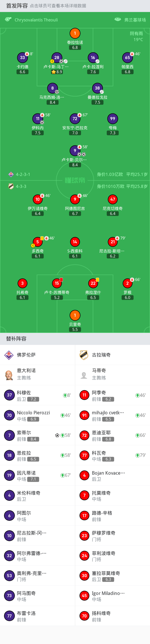
Task: Open striker number 9 卢卡斯-贝尔 badge
Action: 75,150
